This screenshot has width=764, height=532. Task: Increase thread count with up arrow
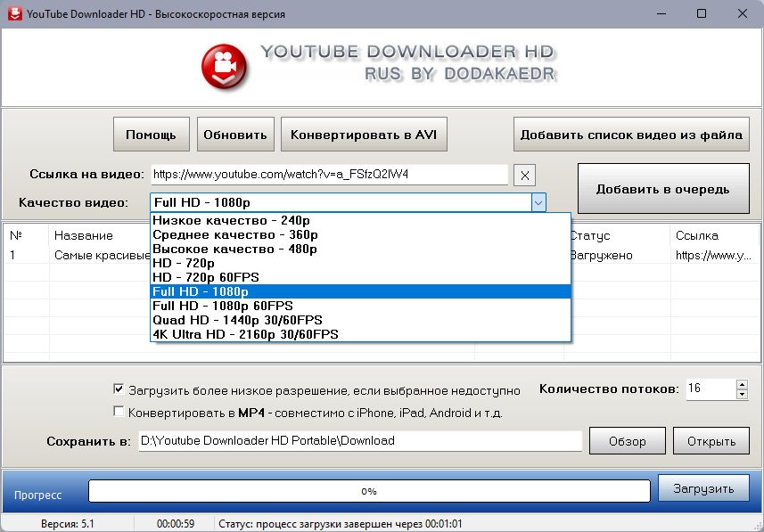742,384
